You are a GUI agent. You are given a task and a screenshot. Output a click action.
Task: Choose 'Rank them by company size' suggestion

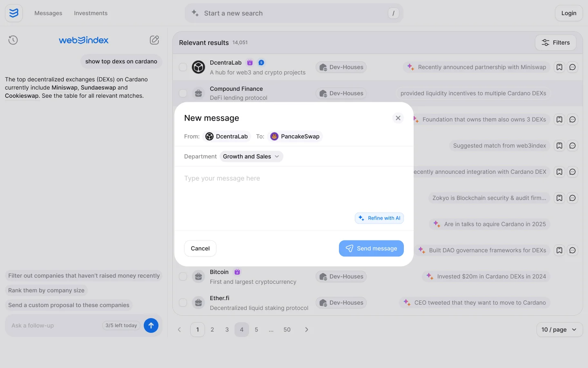[x=46, y=290]
